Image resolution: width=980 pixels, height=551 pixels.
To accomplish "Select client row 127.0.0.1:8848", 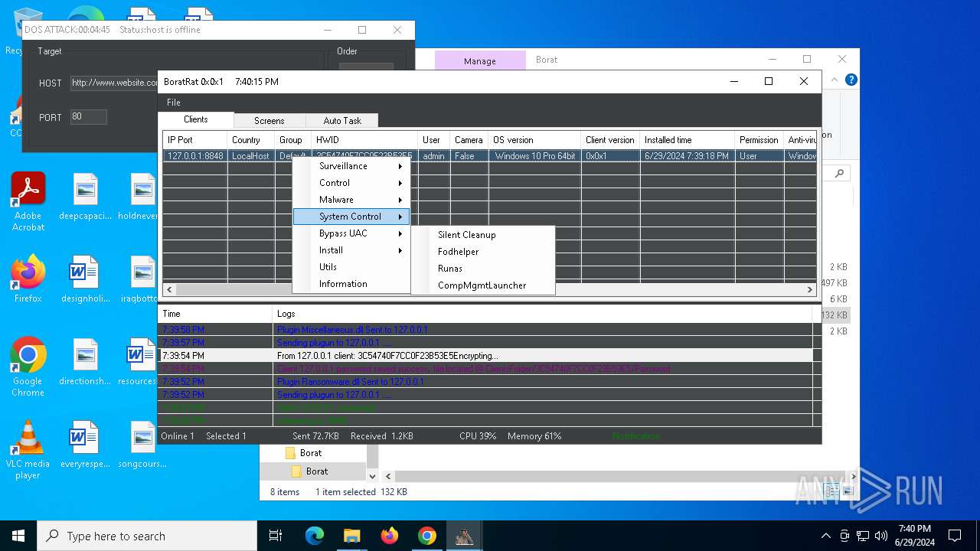I will click(489, 156).
